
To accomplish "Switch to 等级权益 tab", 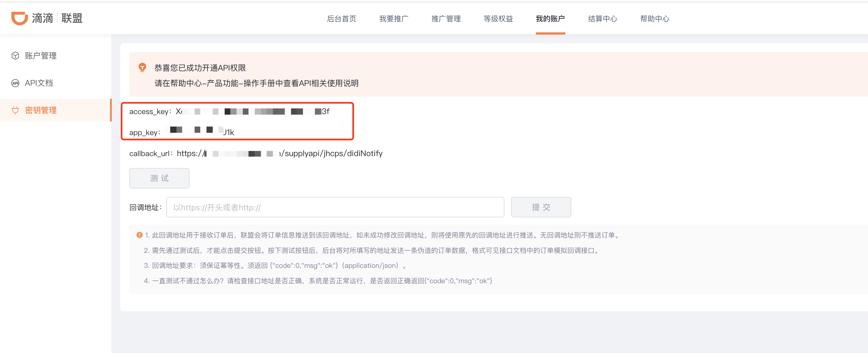I will [498, 18].
